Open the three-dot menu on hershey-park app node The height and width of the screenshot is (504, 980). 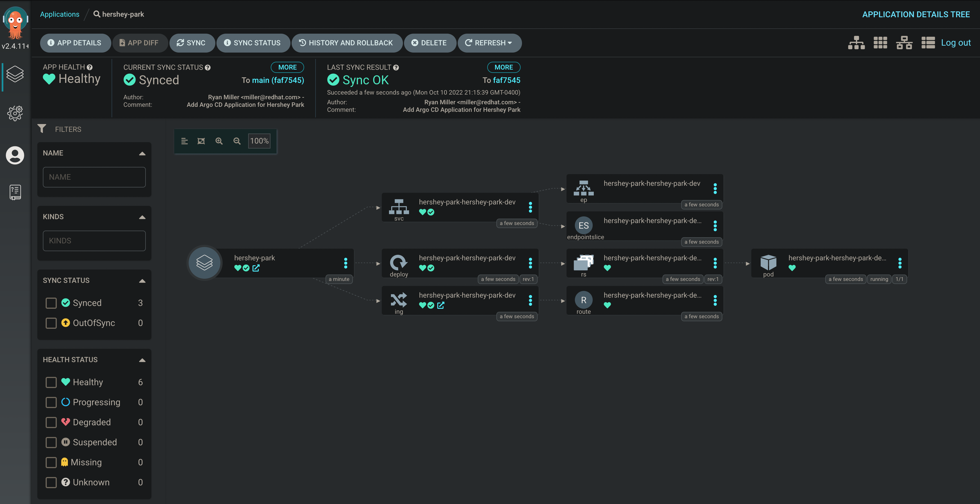(x=345, y=263)
